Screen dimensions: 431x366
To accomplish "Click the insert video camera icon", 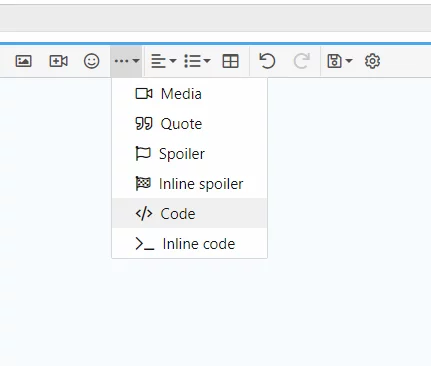I will pyautogui.click(x=59, y=61).
